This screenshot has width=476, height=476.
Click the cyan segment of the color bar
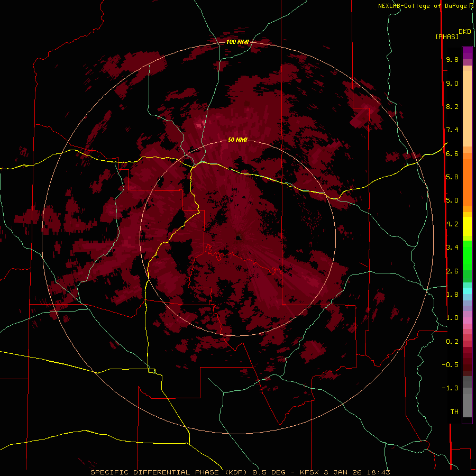click(x=467, y=291)
